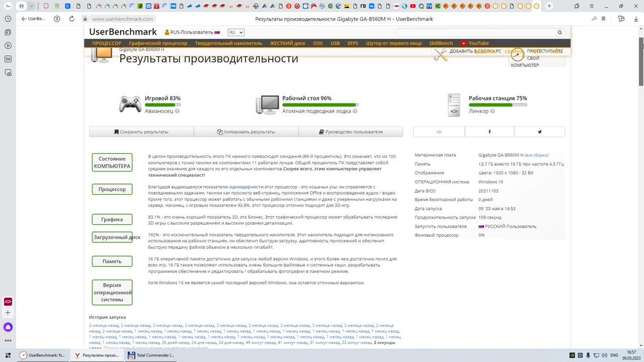Click the bookmark icon in the address bar area
Screen dimensions: 644x362
click(603, 19)
